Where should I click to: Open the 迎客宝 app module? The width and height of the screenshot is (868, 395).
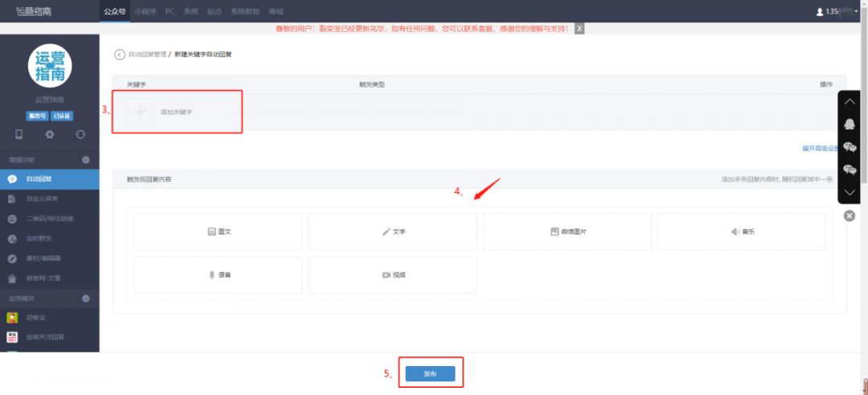(x=50, y=318)
